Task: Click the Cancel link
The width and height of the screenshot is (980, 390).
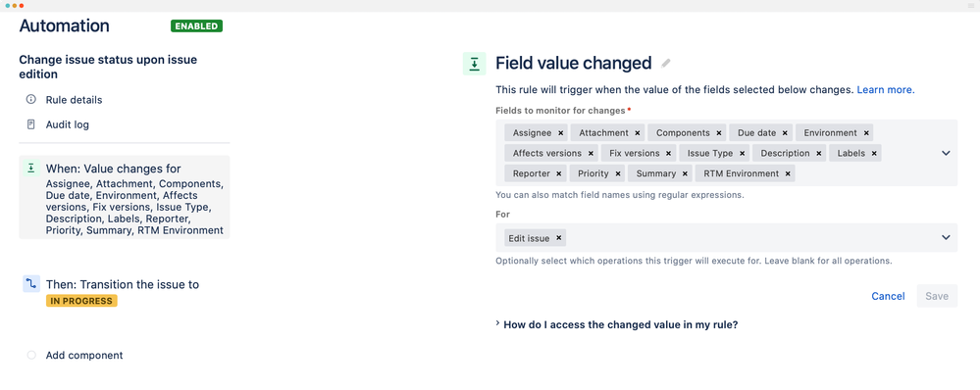Action: click(x=888, y=296)
